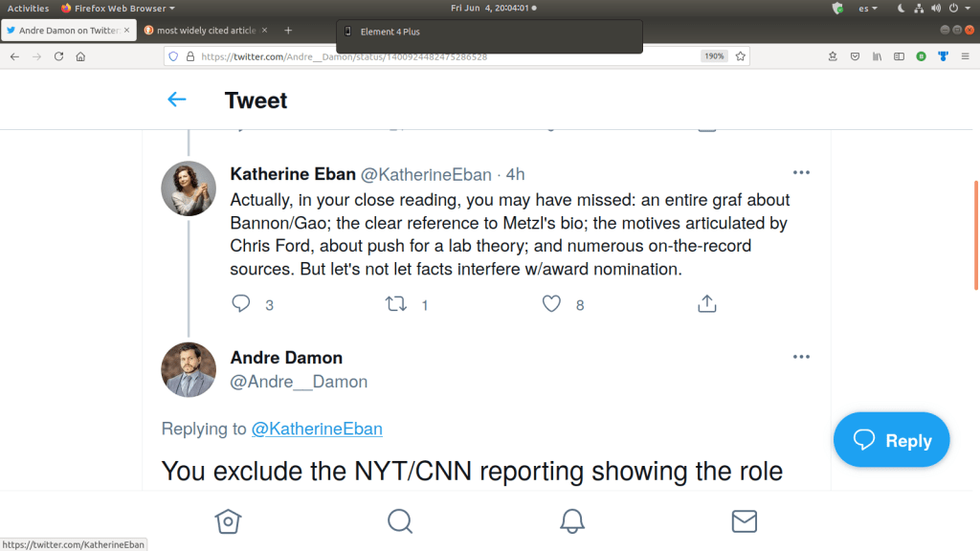Open Twitter home in bottom navigation
980x551 pixels.
tap(227, 520)
